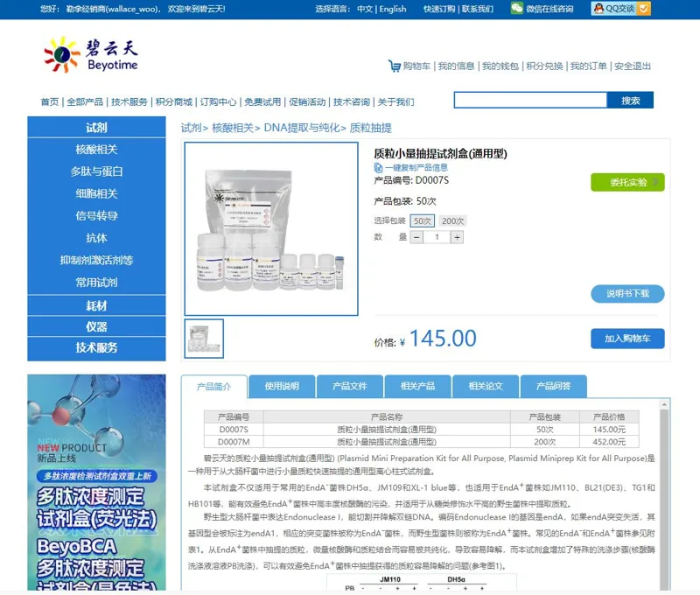This screenshot has height=595, width=700.
Task: Open 我的钱包 account link
Action: pyautogui.click(x=500, y=66)
